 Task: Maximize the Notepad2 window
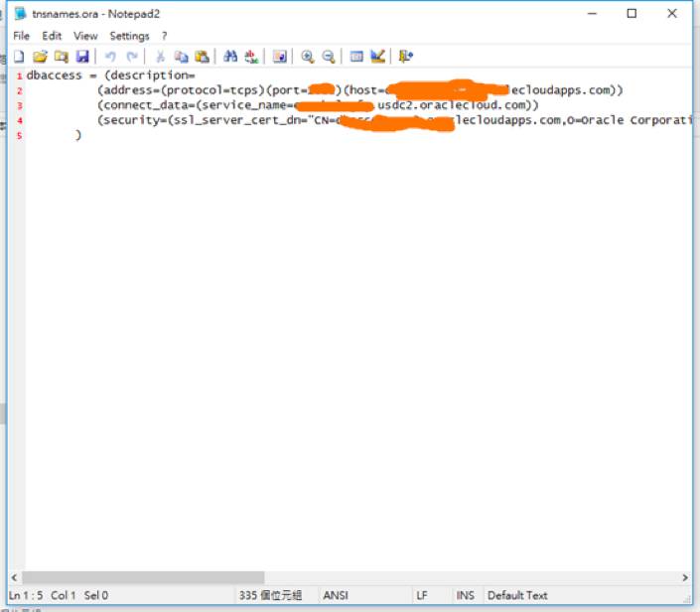(631, 13)
